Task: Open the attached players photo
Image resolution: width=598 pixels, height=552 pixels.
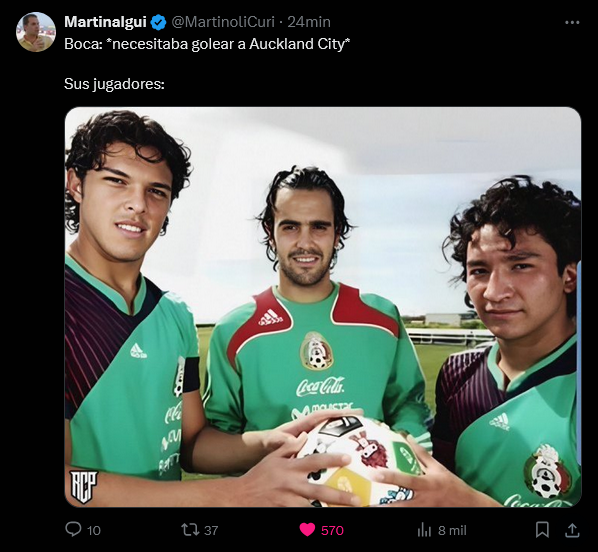Action: coord(323,307)
